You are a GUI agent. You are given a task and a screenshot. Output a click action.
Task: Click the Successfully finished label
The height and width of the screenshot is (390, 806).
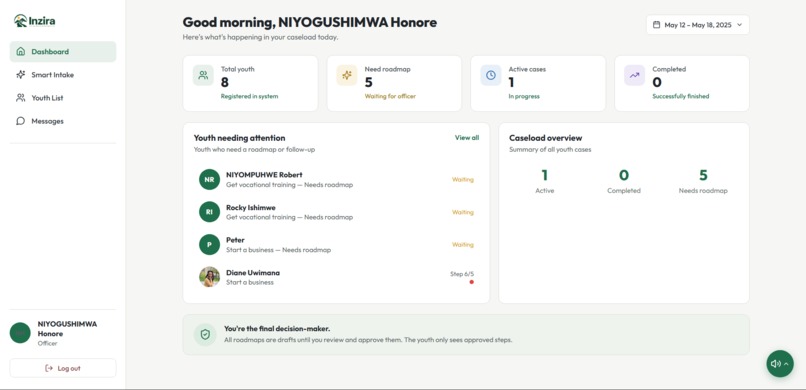681,96
